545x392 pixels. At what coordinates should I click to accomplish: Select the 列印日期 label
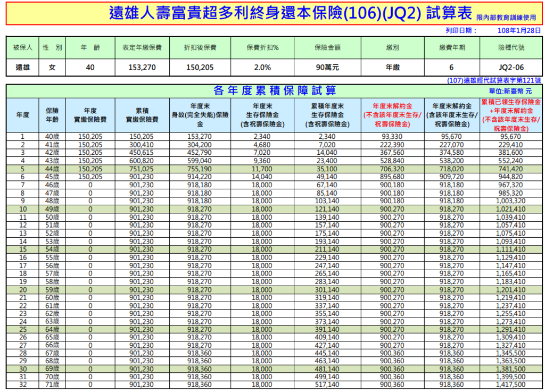pos(461,30)
